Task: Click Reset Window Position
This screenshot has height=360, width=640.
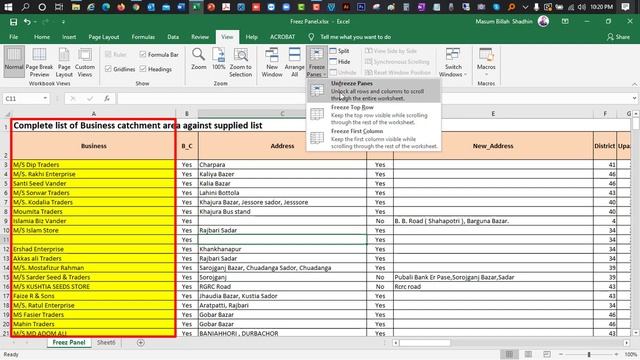Action: tap(398, 72)
